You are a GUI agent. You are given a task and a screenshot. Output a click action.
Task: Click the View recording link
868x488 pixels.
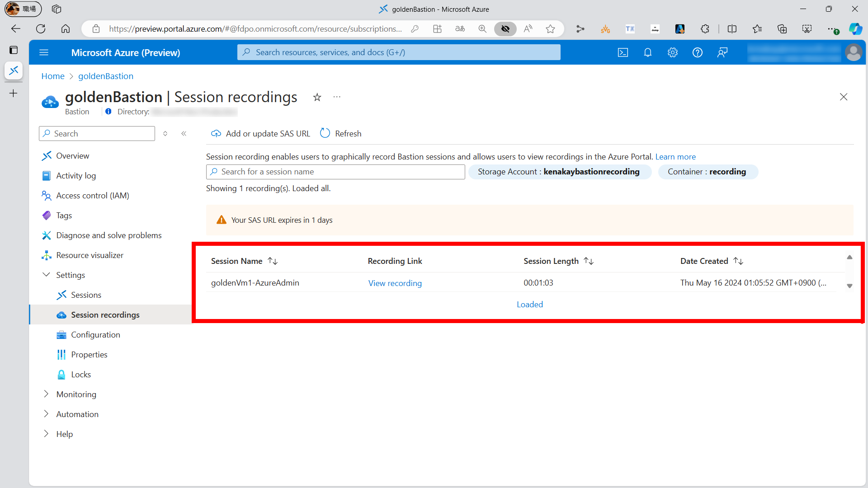(x=395, y=283)
